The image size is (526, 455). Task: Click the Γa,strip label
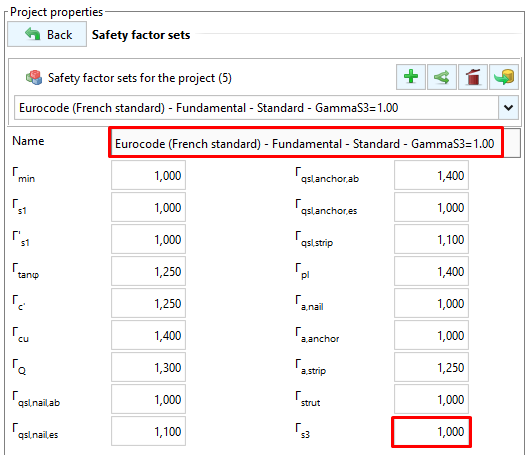311,367
